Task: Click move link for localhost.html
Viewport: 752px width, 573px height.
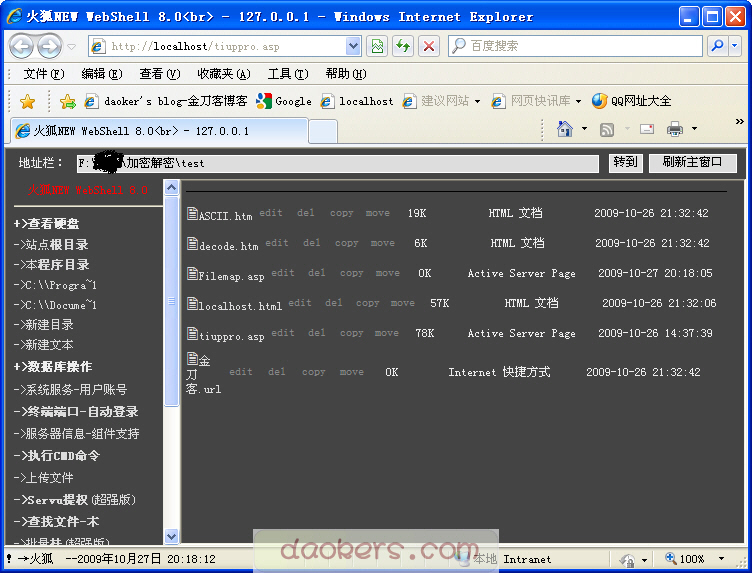Action: tap(402, 303)
